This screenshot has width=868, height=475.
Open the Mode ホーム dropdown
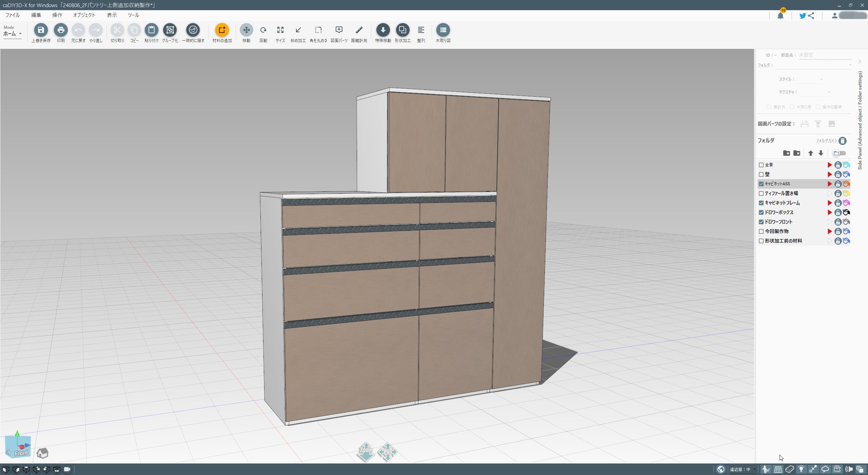pyautogui.click(x=13, y=34)
